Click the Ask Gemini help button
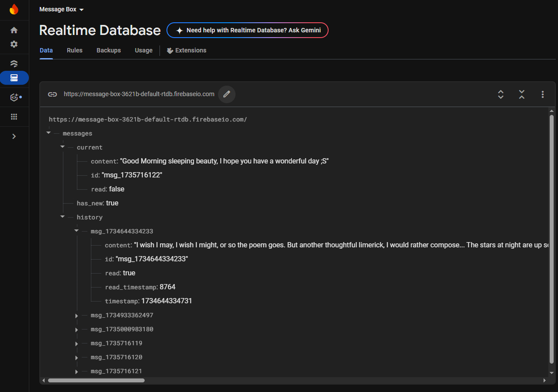Screen dimensions: 558x392 pos(247,30)
